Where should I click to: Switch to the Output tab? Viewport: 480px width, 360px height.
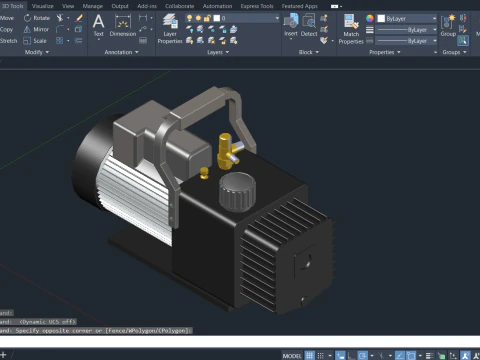[x=120, y=6]
